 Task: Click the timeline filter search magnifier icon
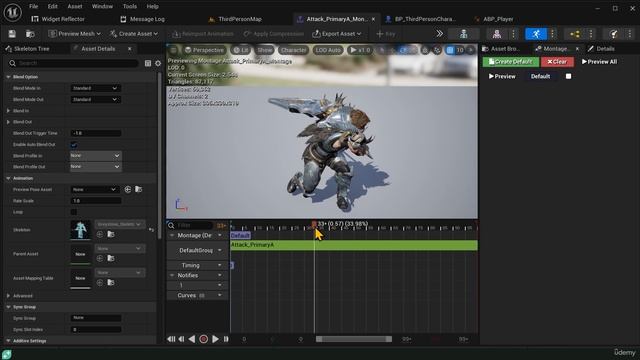pos(171,225)
